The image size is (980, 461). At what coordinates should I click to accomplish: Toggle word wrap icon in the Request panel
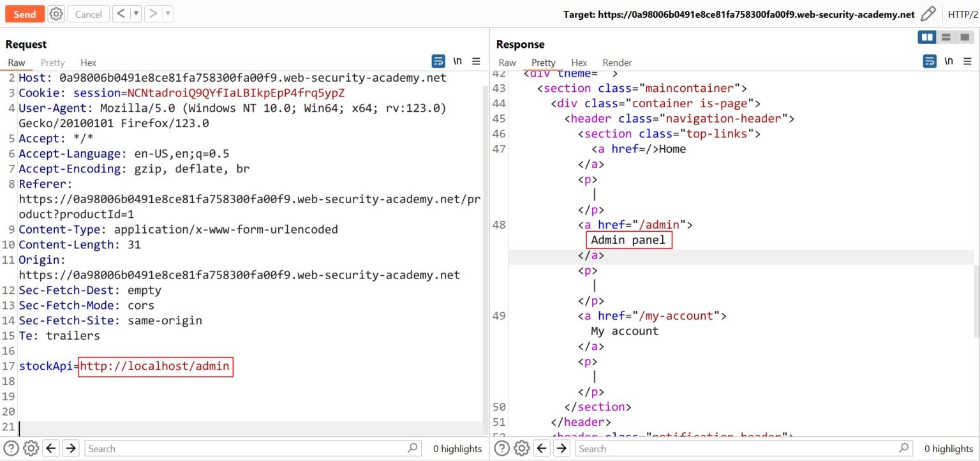click(x=438, y=61)
